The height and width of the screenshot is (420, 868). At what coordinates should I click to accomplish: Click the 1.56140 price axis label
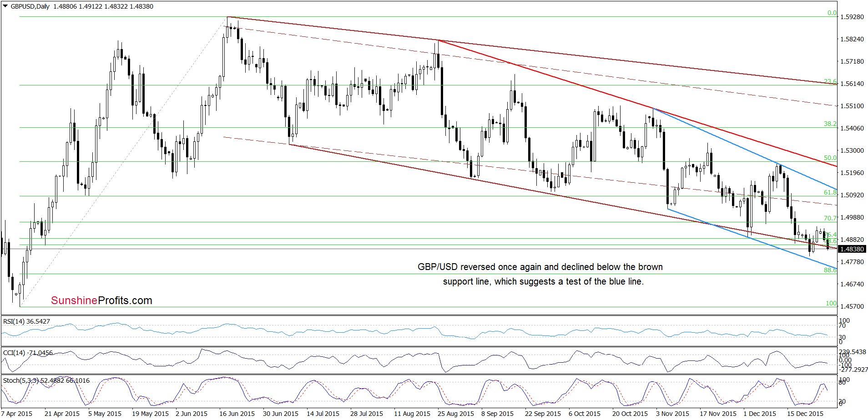tap(852, 84)
